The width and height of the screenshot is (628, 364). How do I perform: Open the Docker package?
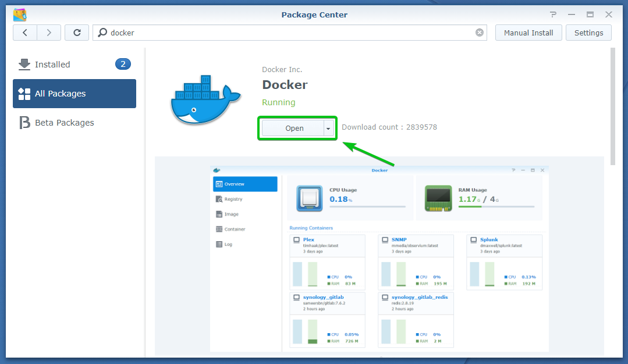point(293,129)
